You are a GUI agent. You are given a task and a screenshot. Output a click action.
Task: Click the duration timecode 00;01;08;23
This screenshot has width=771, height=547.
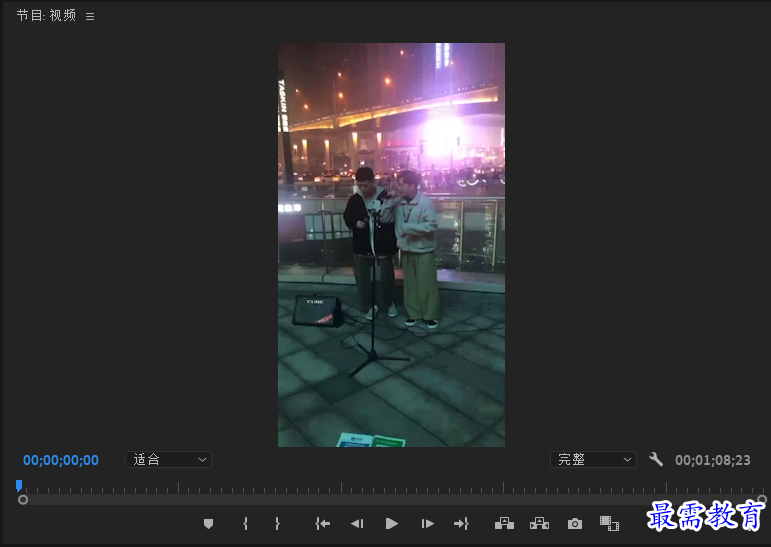(712, 460)
